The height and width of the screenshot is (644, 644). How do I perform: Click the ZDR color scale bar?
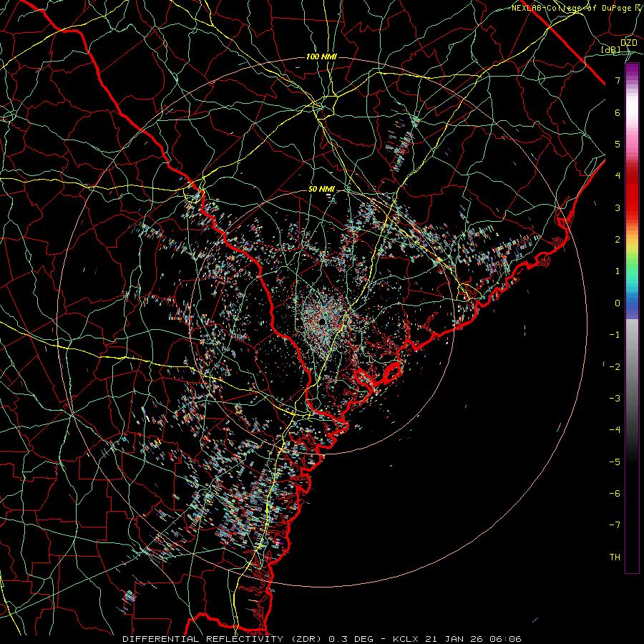(632, 318)
